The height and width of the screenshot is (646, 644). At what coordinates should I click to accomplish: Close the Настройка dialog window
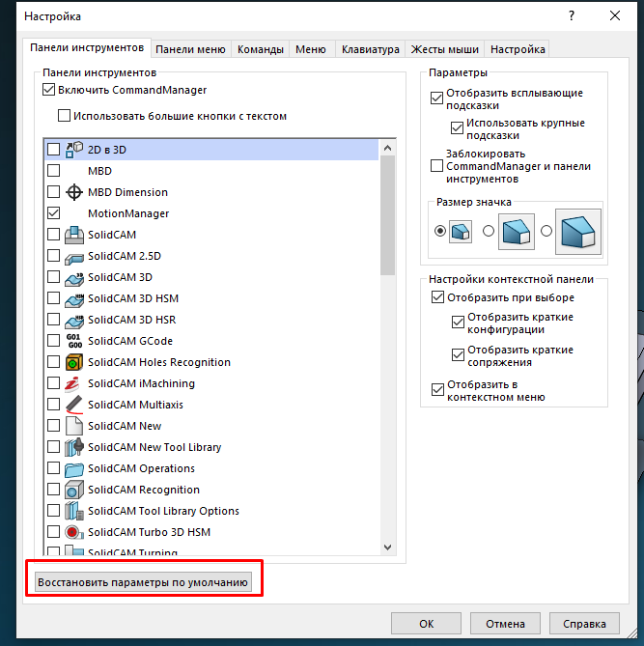coord(615,15)
